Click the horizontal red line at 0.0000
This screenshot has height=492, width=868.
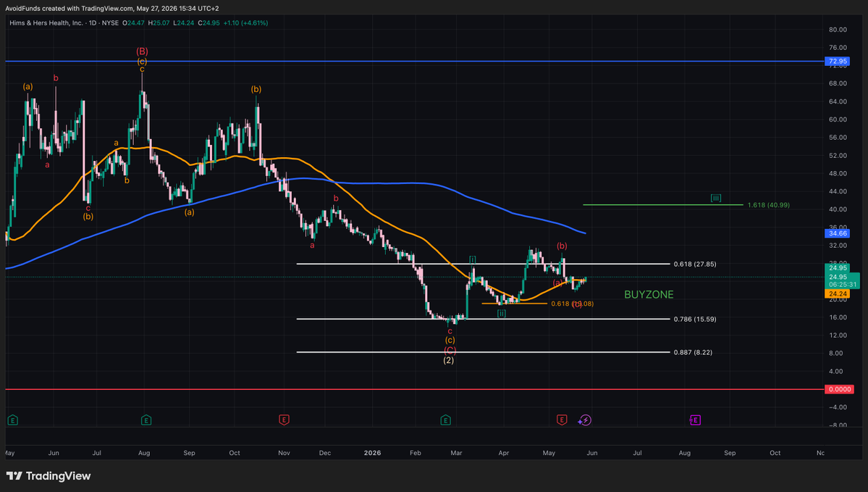click(x=414, y=390)
